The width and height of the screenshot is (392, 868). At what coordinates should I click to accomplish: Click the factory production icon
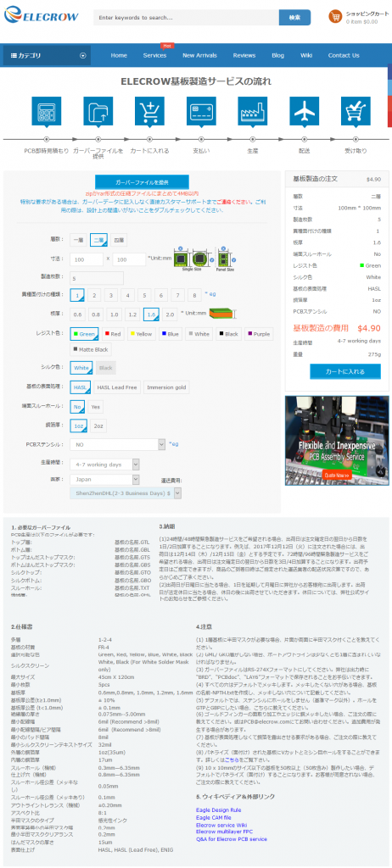[253, 111]
